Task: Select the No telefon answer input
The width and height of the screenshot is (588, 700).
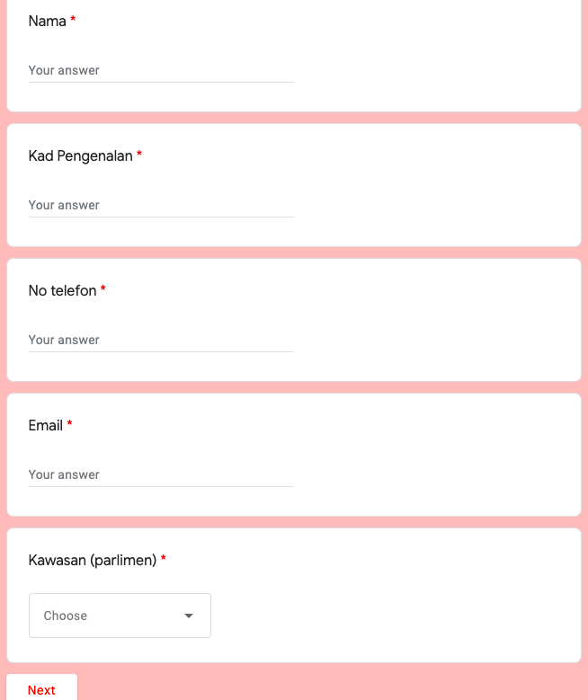Action: coord(161,340)
